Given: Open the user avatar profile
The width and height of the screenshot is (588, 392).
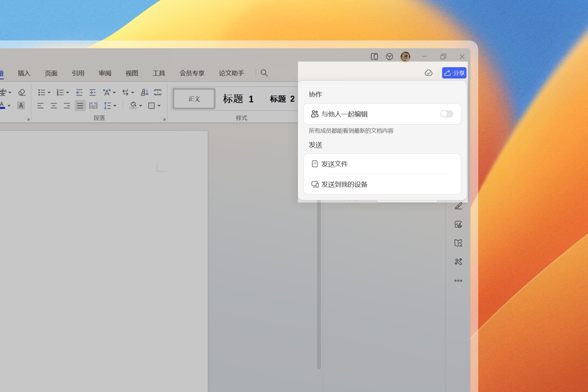Looking at the screenshot, I should tap(405, 57).
